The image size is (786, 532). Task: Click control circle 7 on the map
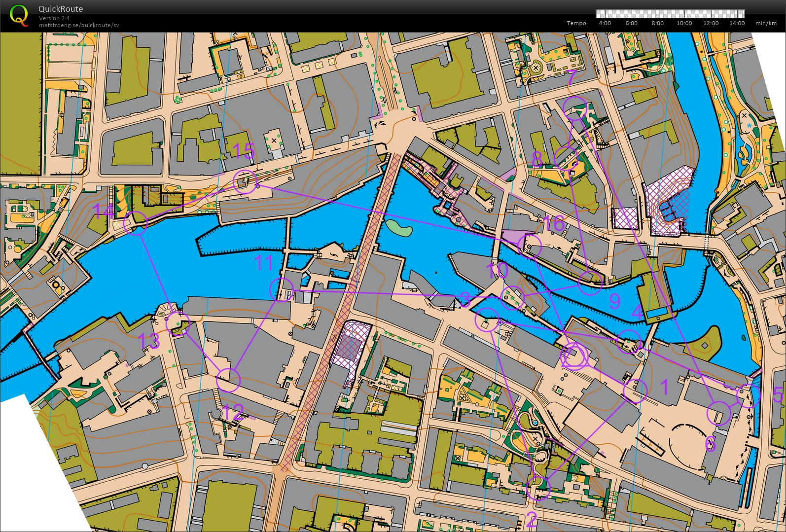575,108
